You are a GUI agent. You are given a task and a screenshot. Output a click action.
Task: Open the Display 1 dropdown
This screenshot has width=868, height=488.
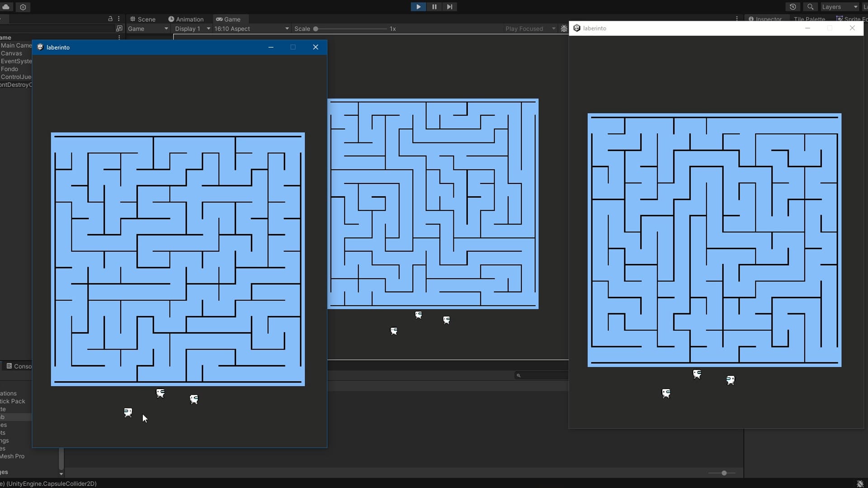pos(191,28)
